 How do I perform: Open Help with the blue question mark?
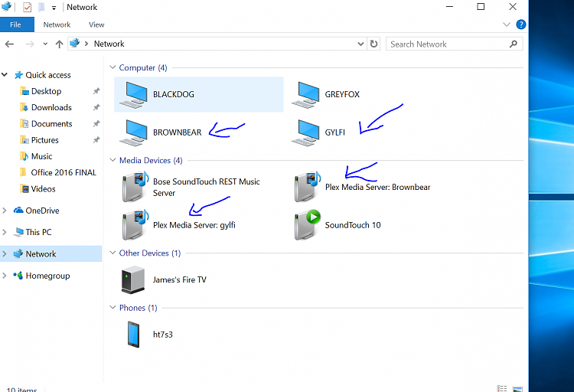[x=520, y=24]
